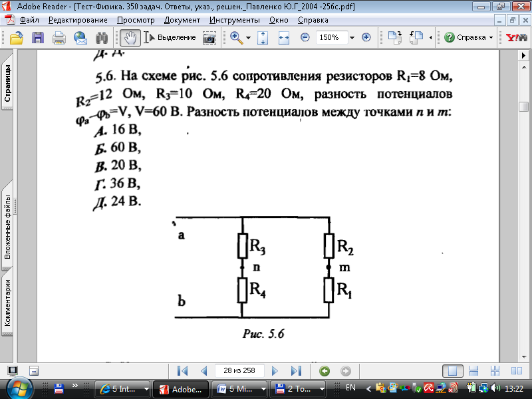This screenshot has height=399, width=532.
Task: Switch to Internet Explorer taskbar group
Action: [x=122, y=389]
